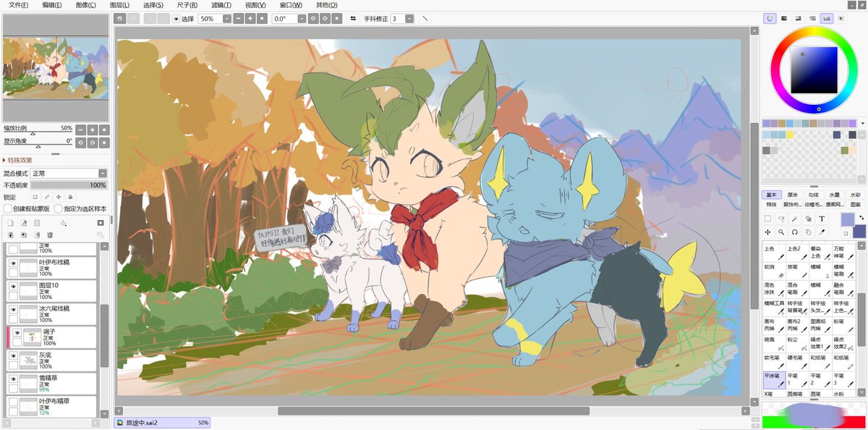The height and width of the screenshot is (430, 868).
Task: Switch to the 图案 brush tab
Action: coord(856,204)
